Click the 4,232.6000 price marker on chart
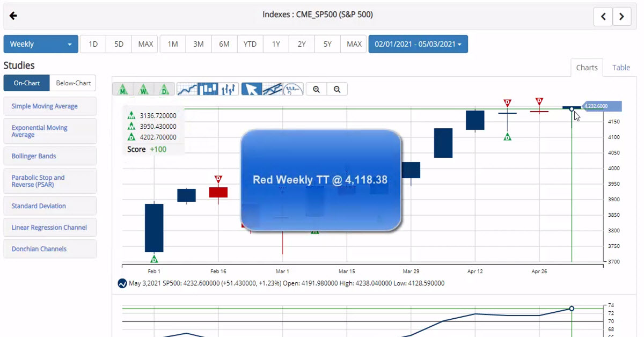 pos(600,106)
